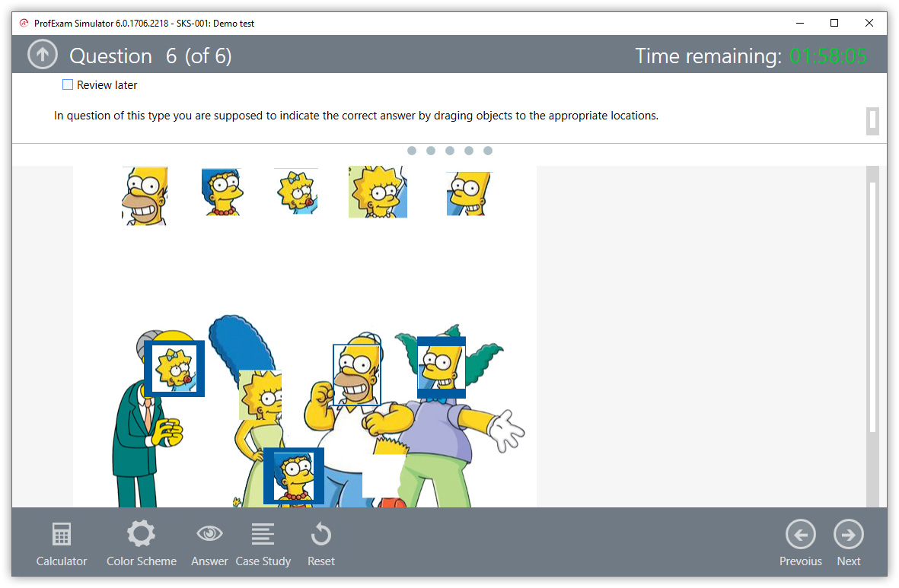Select the Lisa face tile in top row
Image resolution: width=899 pixels, height=588 pixels.
coord(378,192)
